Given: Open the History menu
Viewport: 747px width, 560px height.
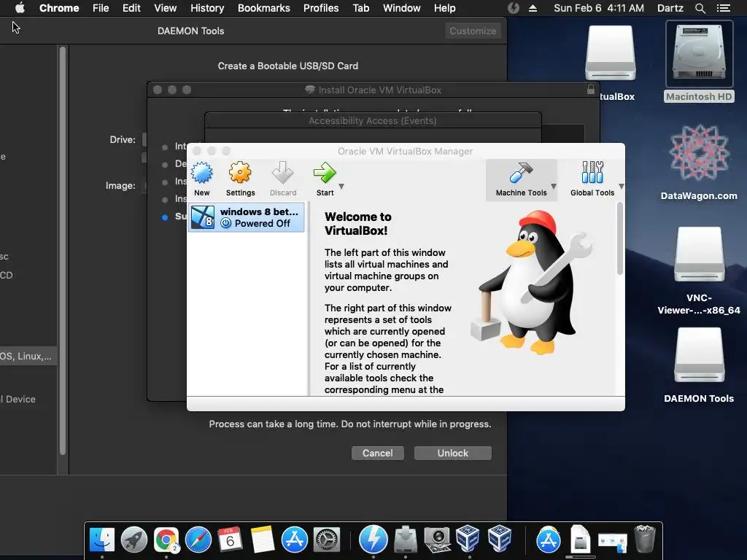Looking at the screenshot, I should click(207, 8).
